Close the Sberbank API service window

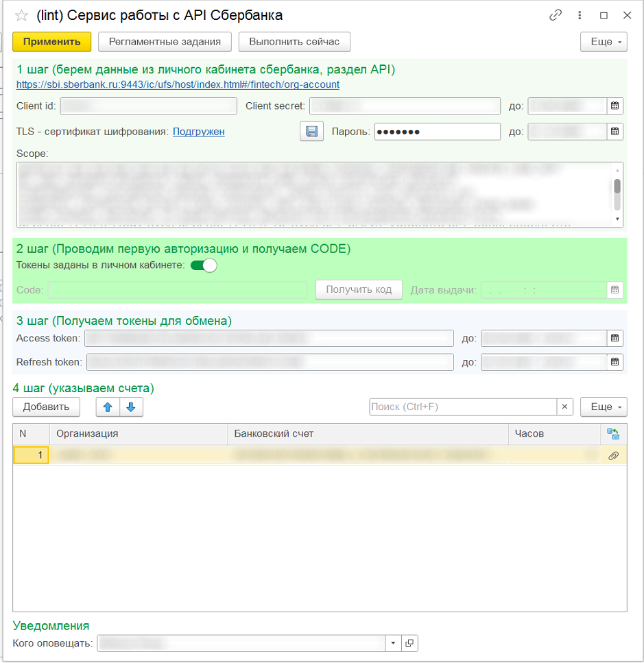coord(627,15)
